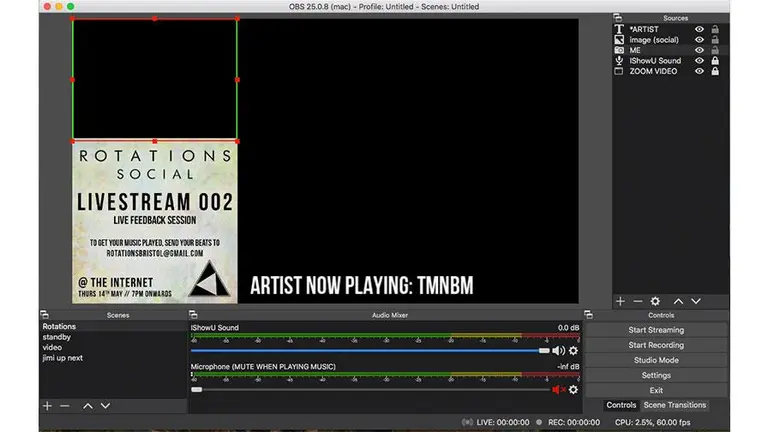Unmute the Microphone audio channel

(x=558, y=390)
